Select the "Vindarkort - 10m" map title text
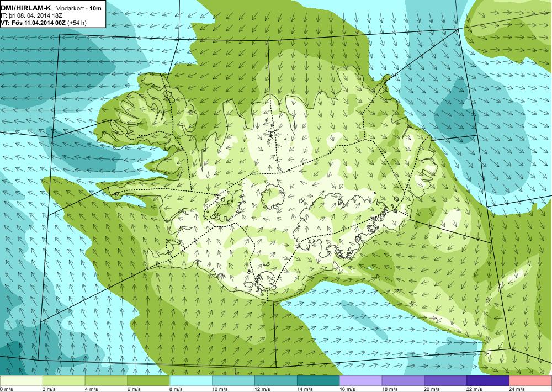This screenshot has width=552, height=392. click(77, 9)
